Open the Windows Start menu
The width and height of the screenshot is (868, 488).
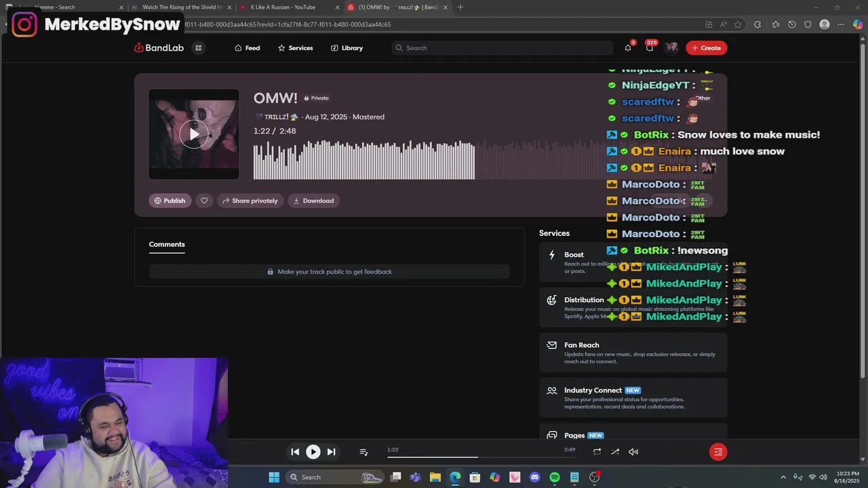[274, 477]
